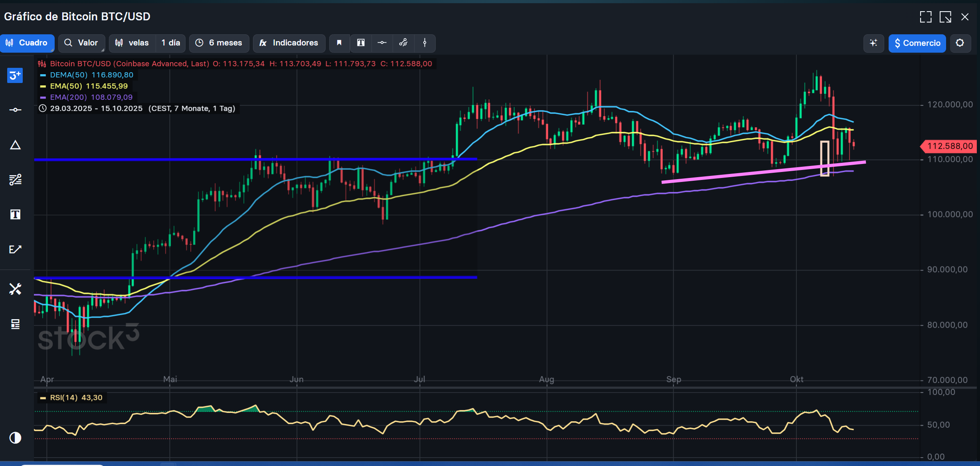Screen dimensions: 980x466
Task: Click the yellow EMA(50) legend color marker
Action: 43,86
